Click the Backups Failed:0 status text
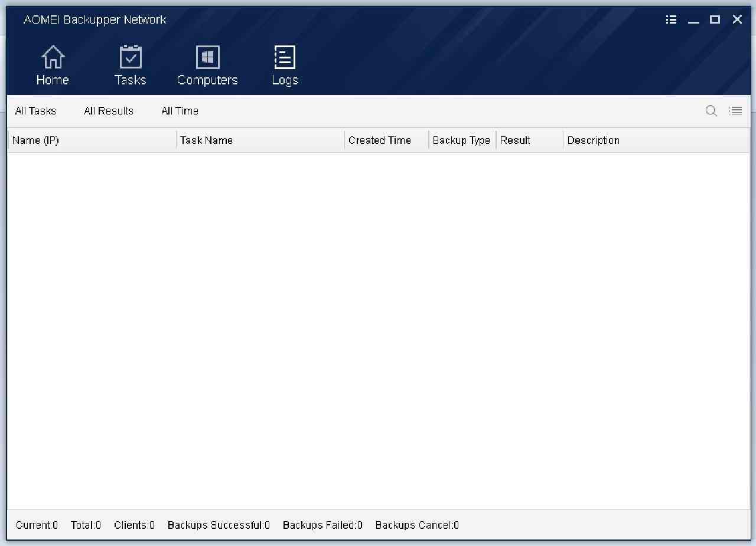The image size is (756, 546). [322, 525]
